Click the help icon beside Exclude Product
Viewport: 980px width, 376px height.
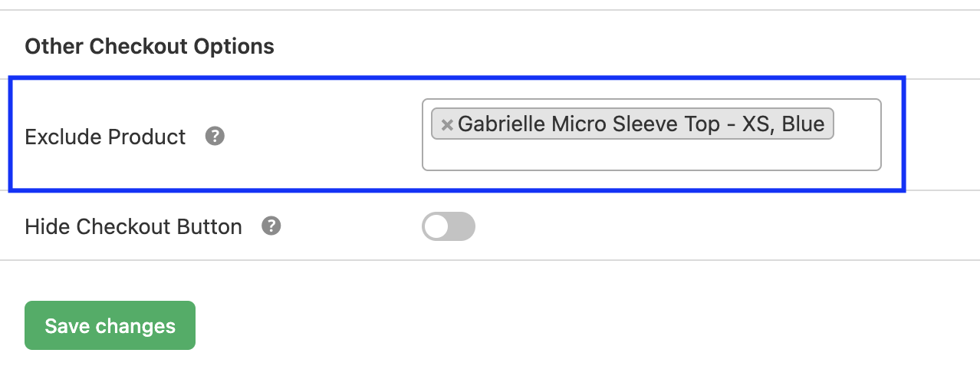(215, 137)
